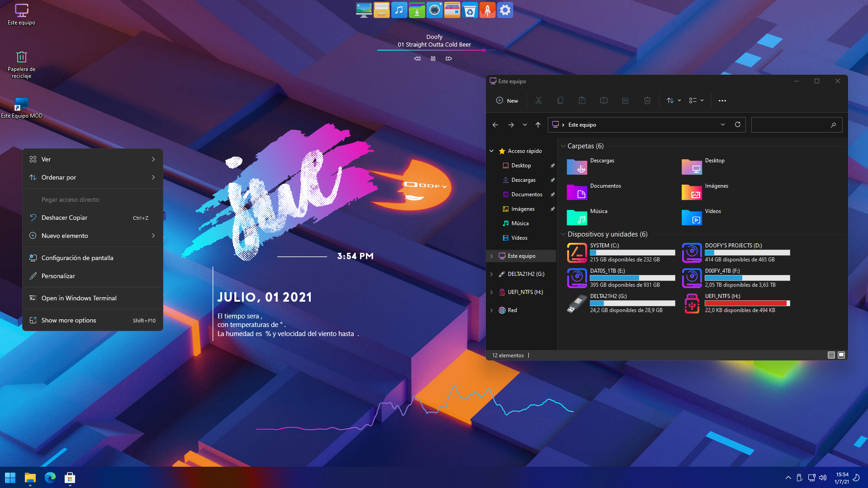Select Desktop in quick access sidebar
The height and width of the screenshot is (488, 868).
[521, 166]
